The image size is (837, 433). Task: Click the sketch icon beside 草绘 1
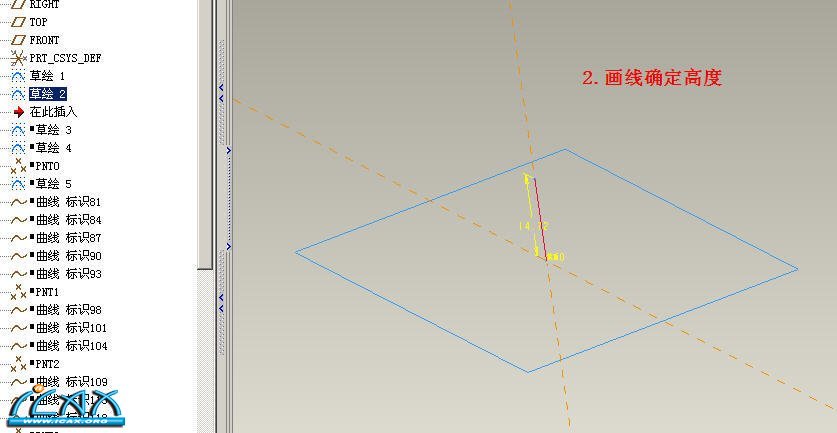tap(19, 76)
